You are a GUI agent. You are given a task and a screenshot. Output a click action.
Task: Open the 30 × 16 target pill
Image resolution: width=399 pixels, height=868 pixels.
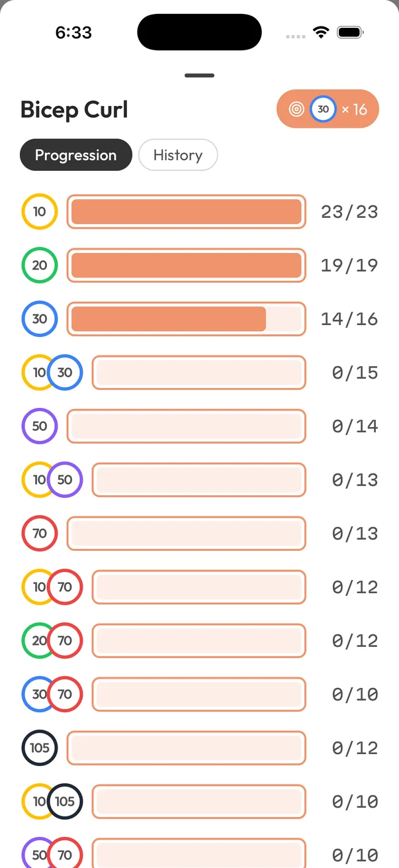click(327, 109)
